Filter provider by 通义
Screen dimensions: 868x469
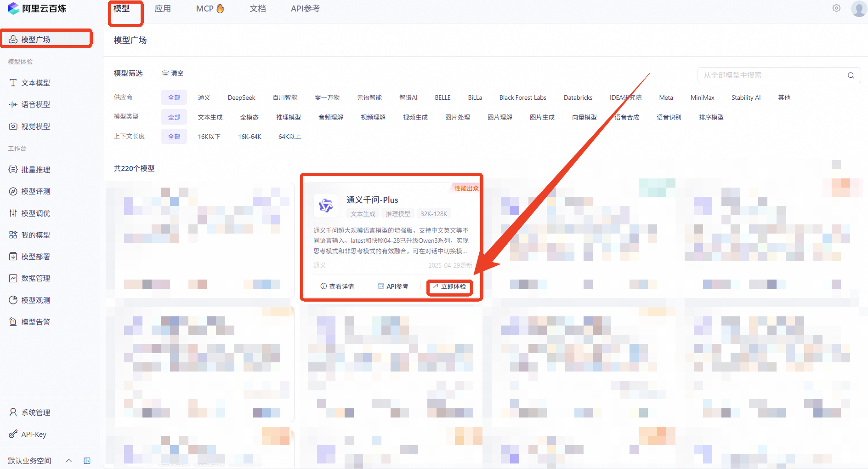204,97
